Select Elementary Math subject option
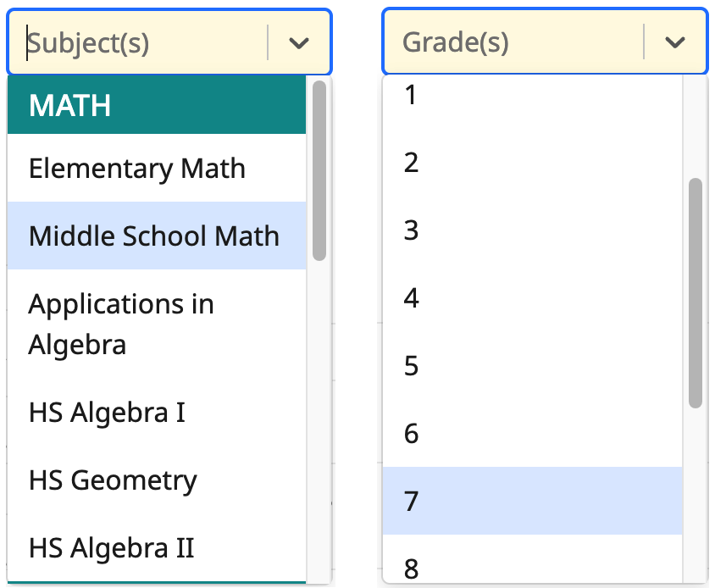This screenshot has width=715, height=588. (137, 169)
